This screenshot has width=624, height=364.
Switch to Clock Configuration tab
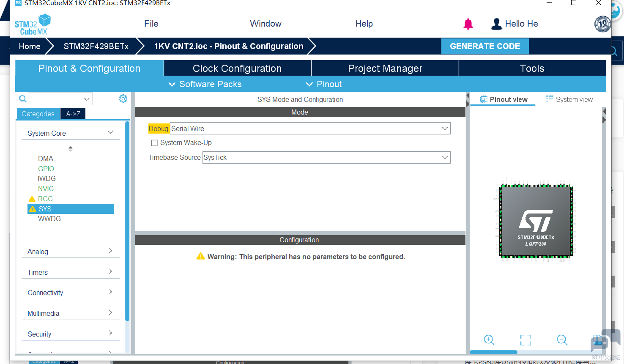pyautogui.click(x=237, y=68)
